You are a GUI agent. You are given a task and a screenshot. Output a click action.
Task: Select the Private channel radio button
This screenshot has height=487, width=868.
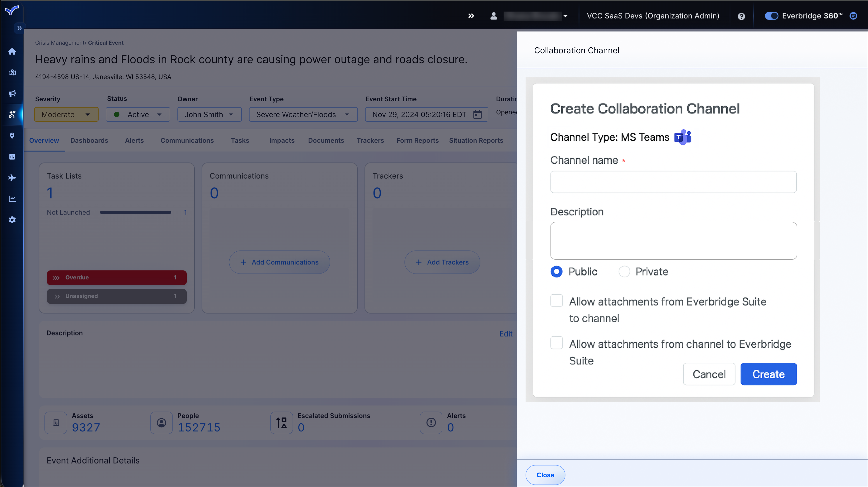(624, 271)
